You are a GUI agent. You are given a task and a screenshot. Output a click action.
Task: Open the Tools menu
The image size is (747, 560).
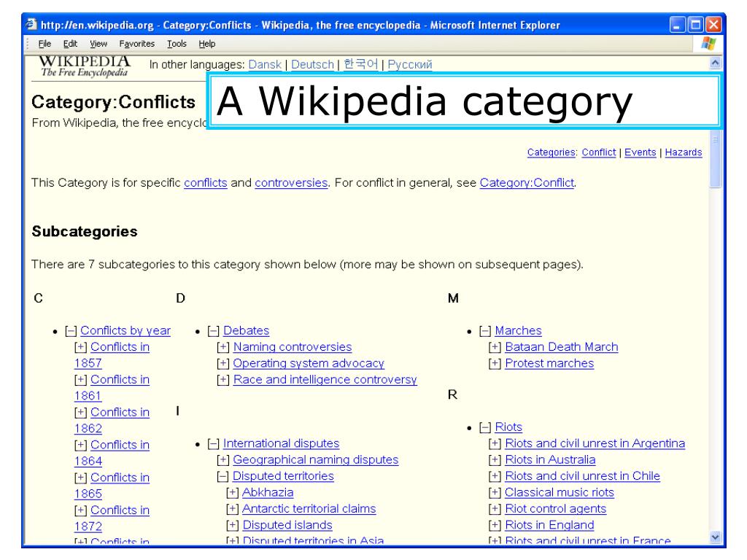pos(177,44)
